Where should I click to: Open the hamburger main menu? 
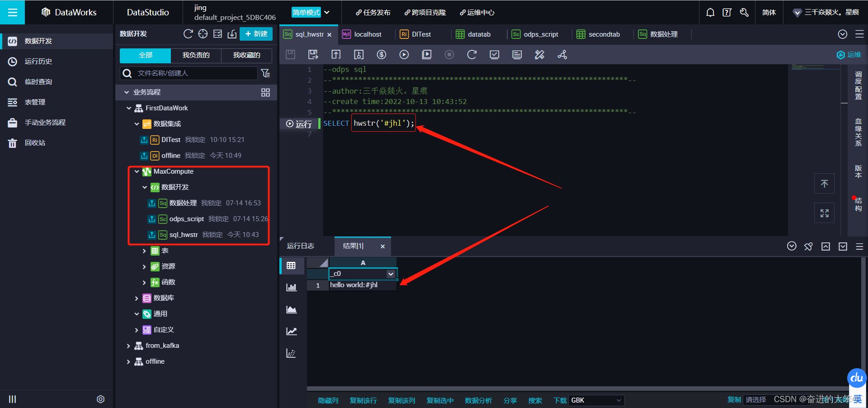(13, 12)
